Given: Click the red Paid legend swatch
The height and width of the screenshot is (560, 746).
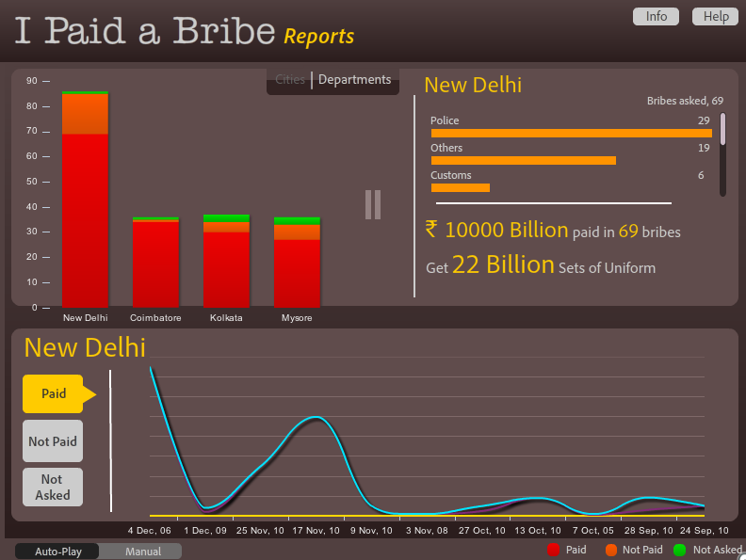Looking at the screenshot, I should [x=553, y=550].
